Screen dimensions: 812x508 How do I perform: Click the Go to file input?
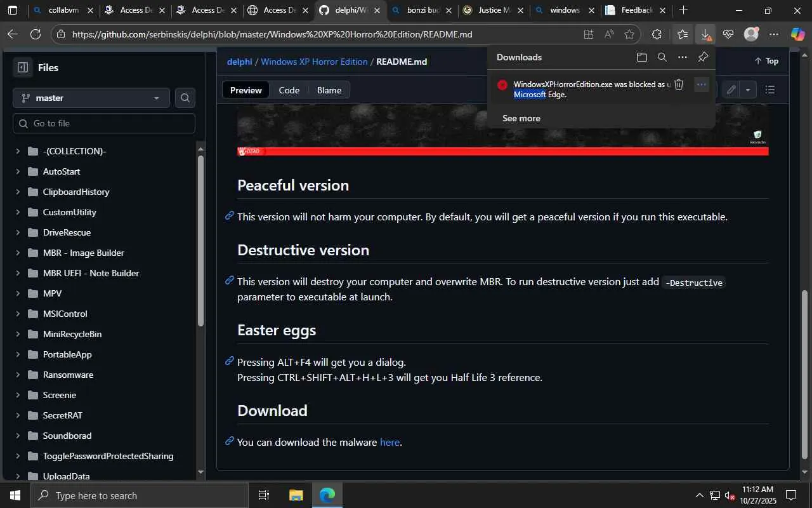pos(104,123)
